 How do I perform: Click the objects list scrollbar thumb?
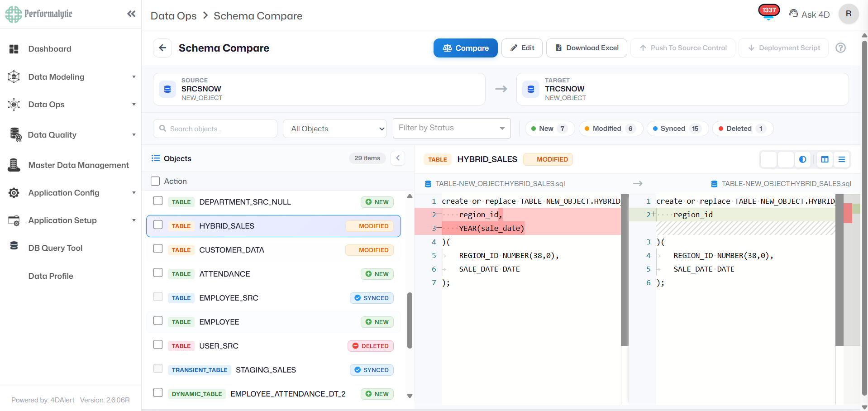pos(410,320)
